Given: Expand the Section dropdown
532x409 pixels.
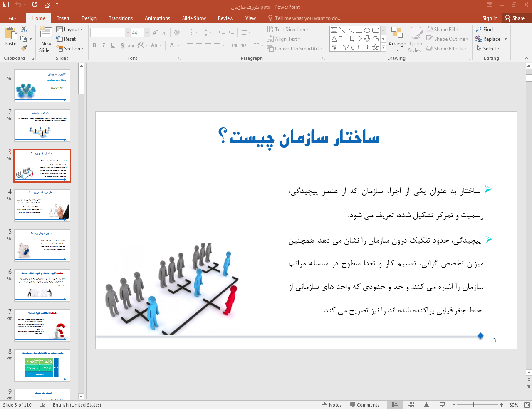Looking at the screenshot, I should tap(70, 49).
